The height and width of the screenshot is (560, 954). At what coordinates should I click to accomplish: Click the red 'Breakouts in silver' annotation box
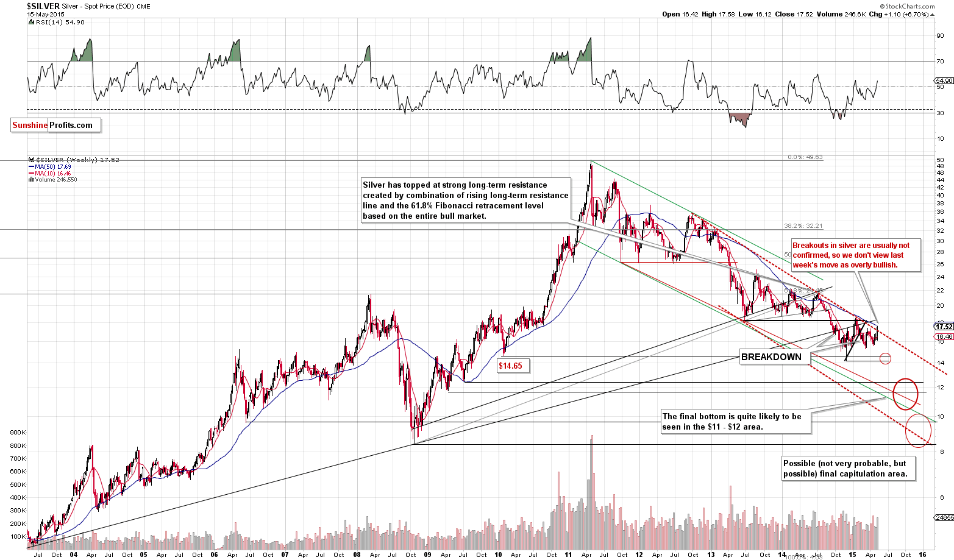coord(855,255)
